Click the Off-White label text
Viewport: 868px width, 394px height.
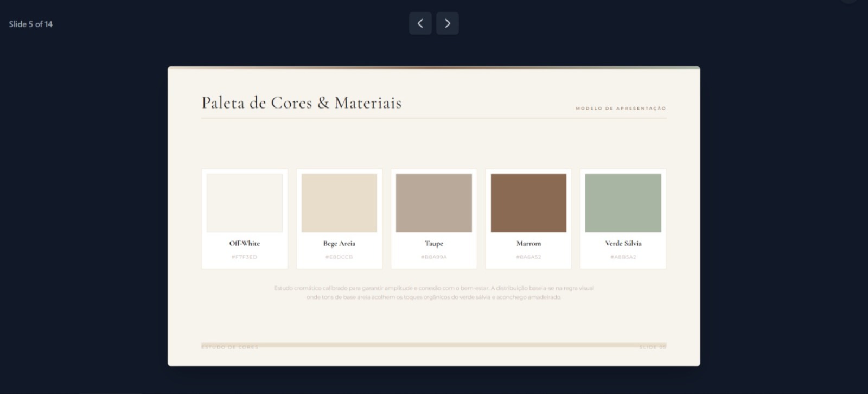(x=245, y=243)
